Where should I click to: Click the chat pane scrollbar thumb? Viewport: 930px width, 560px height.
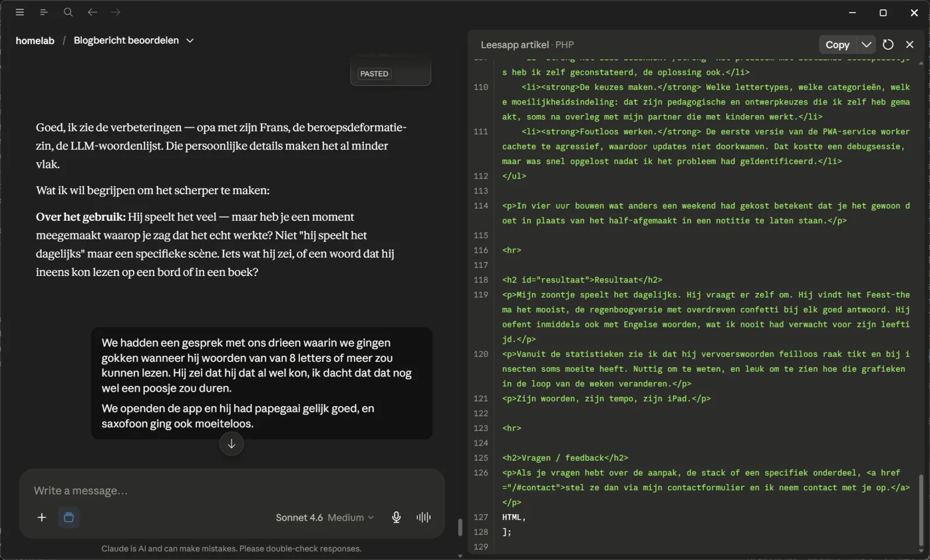pos(460,527)
